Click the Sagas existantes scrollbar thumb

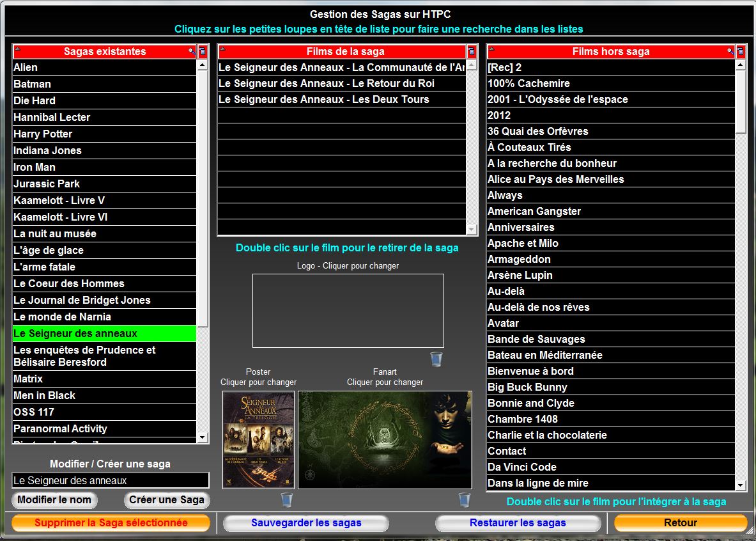pos(203,198)
